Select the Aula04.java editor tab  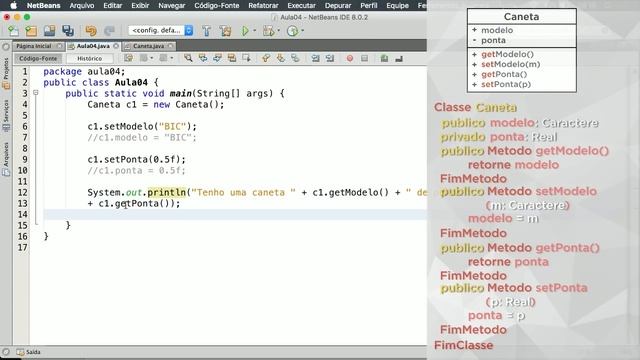[x=93, y=46]
